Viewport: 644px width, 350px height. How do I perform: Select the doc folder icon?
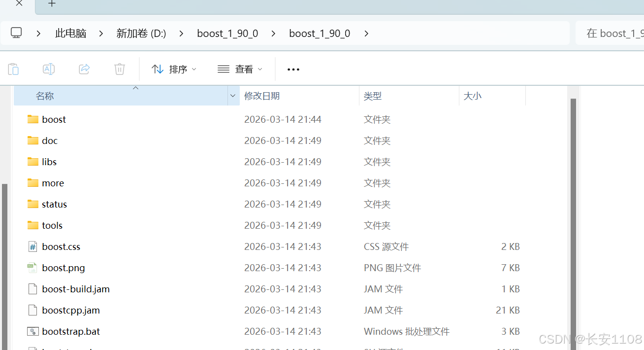coord(33,140)
